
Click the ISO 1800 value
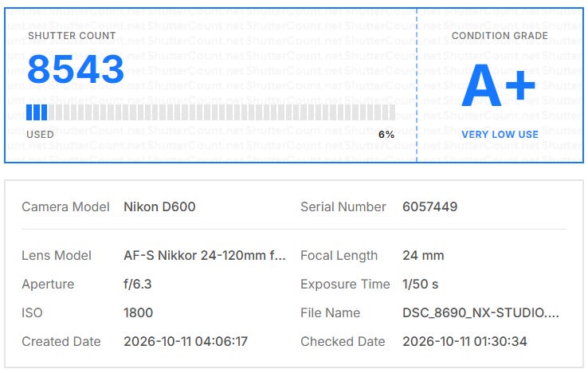click(x=138, y=312)
